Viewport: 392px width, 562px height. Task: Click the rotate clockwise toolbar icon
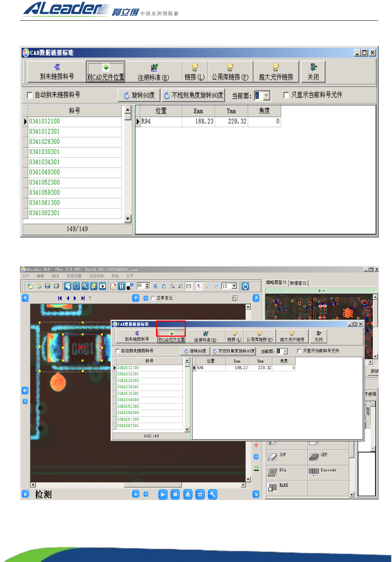(164, 286)
